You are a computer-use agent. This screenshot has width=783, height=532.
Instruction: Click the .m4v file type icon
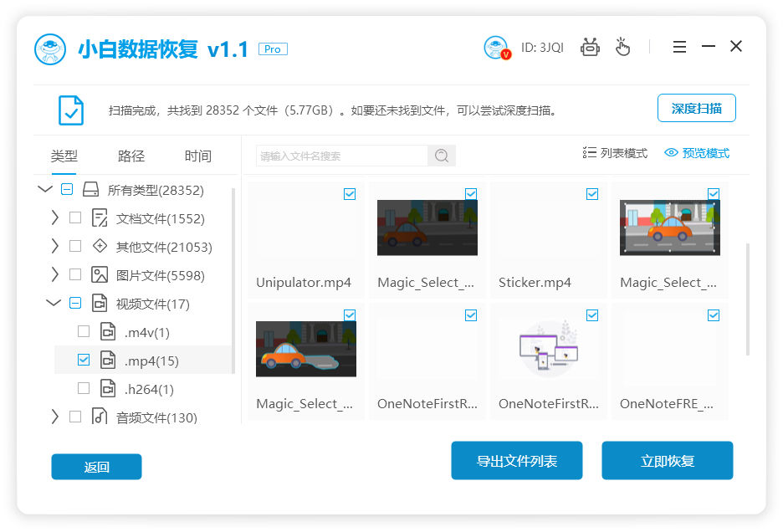[108, 332]
